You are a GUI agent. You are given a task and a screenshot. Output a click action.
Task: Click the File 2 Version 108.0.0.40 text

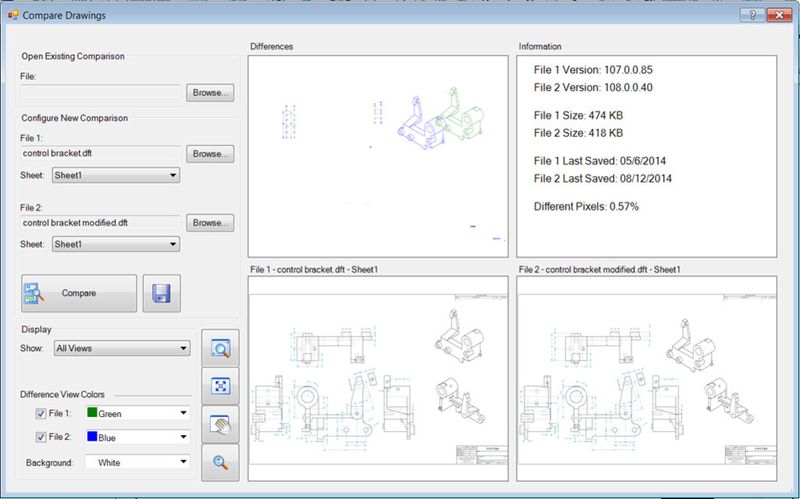pyautogui.click(x=593, y=87)
